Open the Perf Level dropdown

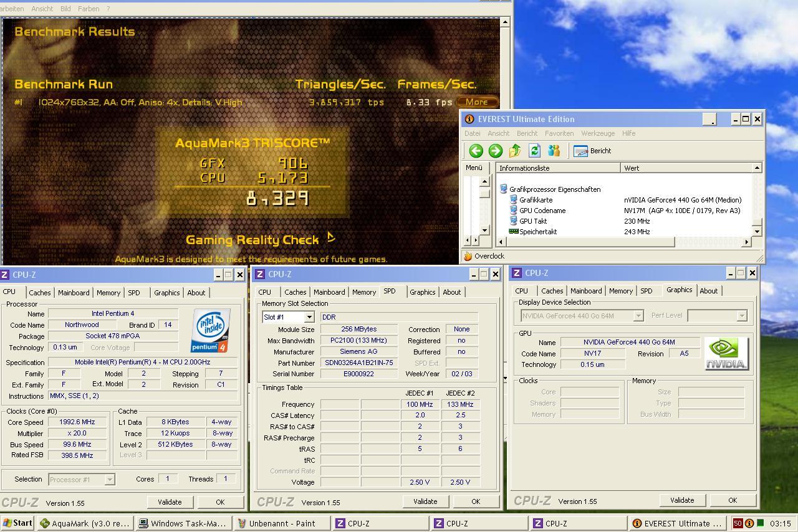coord(742,316)
